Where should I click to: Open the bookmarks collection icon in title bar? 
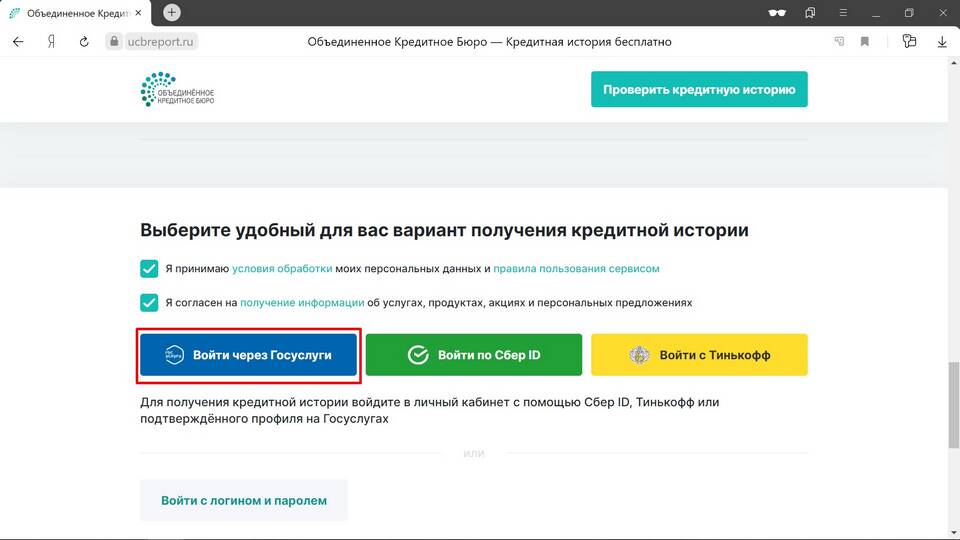(x=810, y=12)
